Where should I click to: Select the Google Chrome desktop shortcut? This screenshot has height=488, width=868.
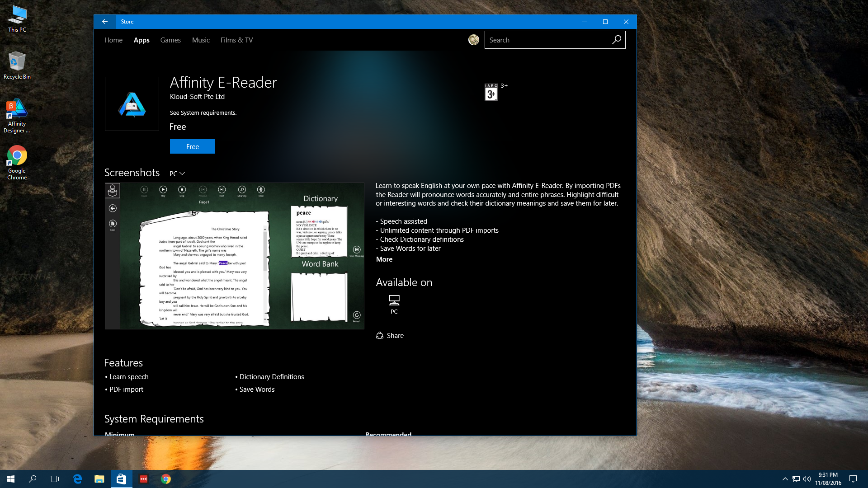pos(17,163)
